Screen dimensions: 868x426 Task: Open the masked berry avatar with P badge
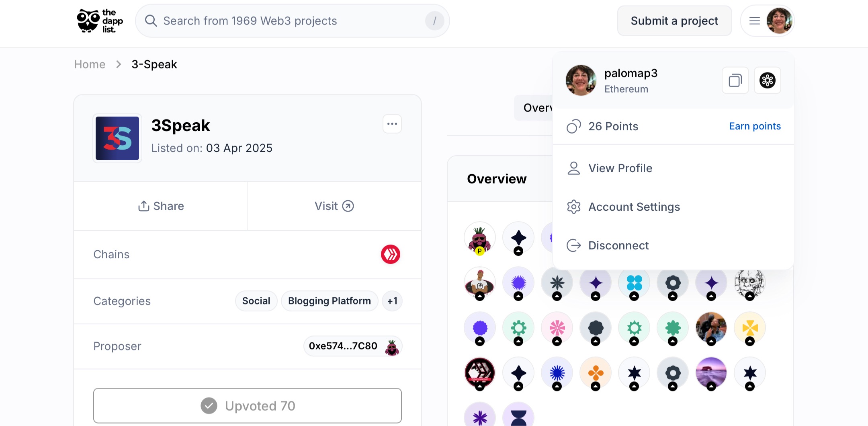(479, 238)
